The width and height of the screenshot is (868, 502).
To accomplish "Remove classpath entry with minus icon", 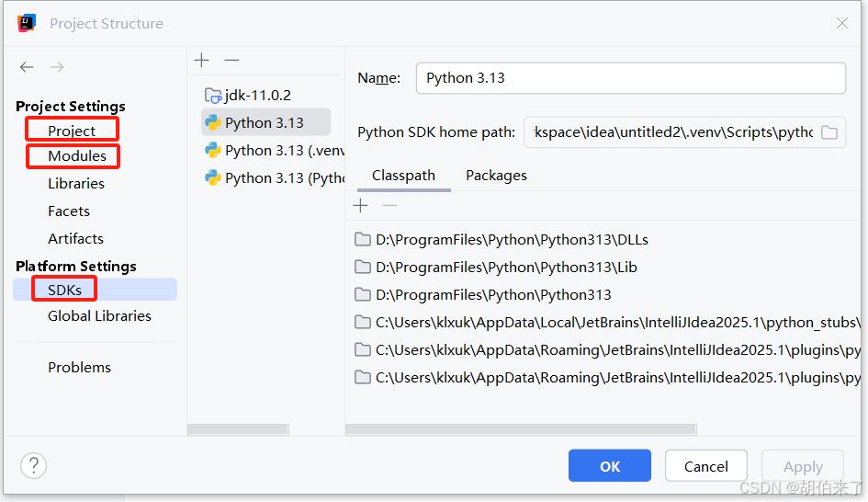I will [389, 206].
